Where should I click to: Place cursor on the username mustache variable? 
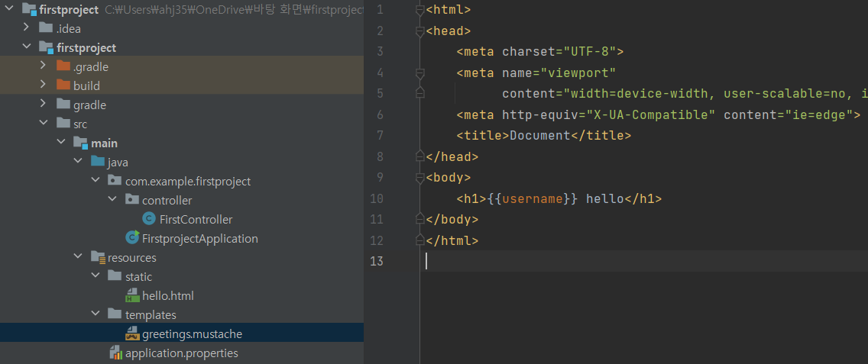tap(533, 198)
